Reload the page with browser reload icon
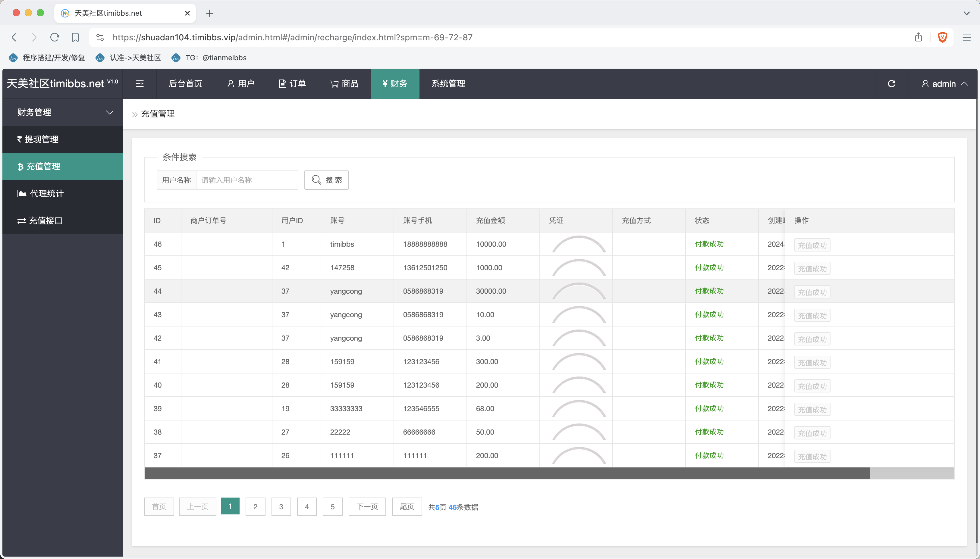The height and width of the screenshot is (559, 980). click(55, 37)
